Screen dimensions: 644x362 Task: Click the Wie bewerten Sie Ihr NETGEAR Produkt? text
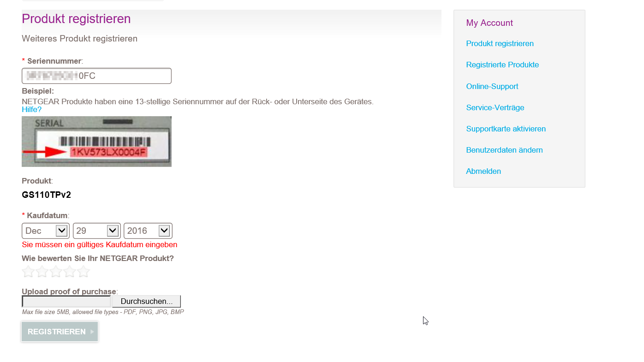(98, 258)
